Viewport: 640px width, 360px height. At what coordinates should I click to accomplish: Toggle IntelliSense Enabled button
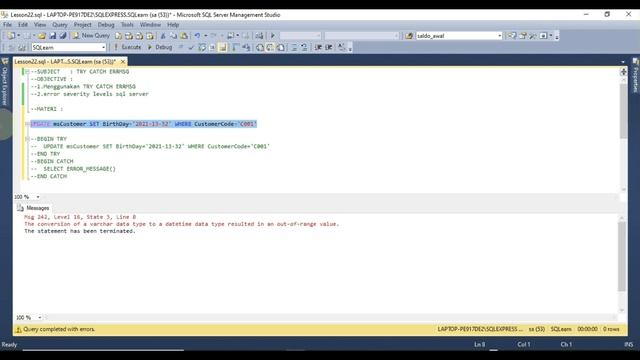[222, 47]
